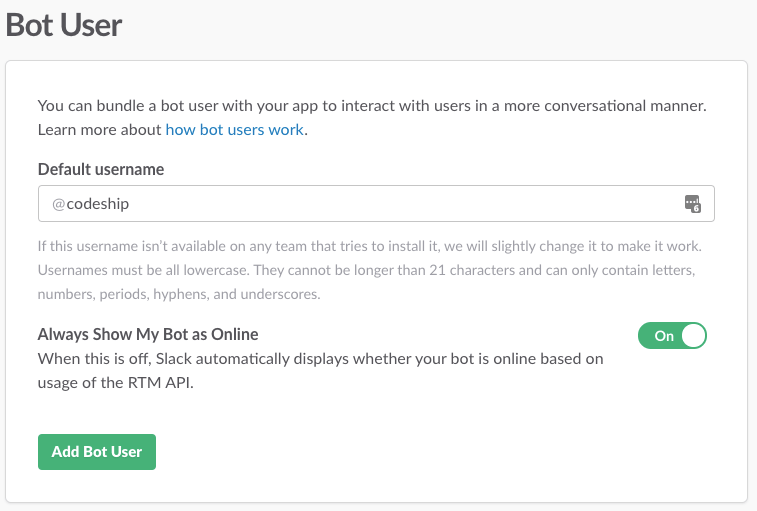The height and width of the screenshot is (511, 757).
Task: Click the RTM API description text
Action: [115, 383]
